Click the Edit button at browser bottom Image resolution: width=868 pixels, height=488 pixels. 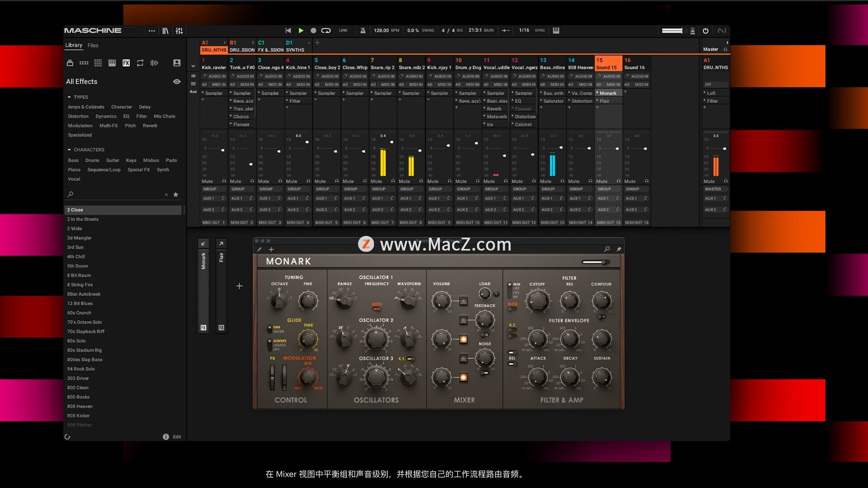[177, 437]
